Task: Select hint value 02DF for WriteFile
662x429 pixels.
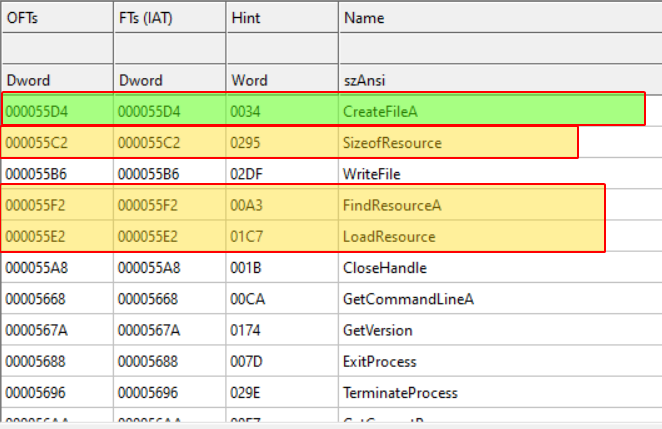Action: (248, 174)
